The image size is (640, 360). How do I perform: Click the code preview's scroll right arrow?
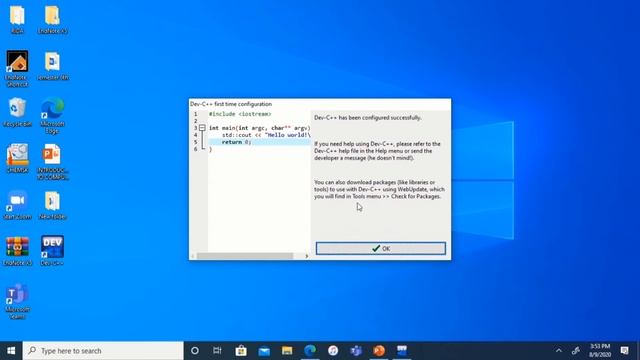pyautogui.click(x=307, y=256)
